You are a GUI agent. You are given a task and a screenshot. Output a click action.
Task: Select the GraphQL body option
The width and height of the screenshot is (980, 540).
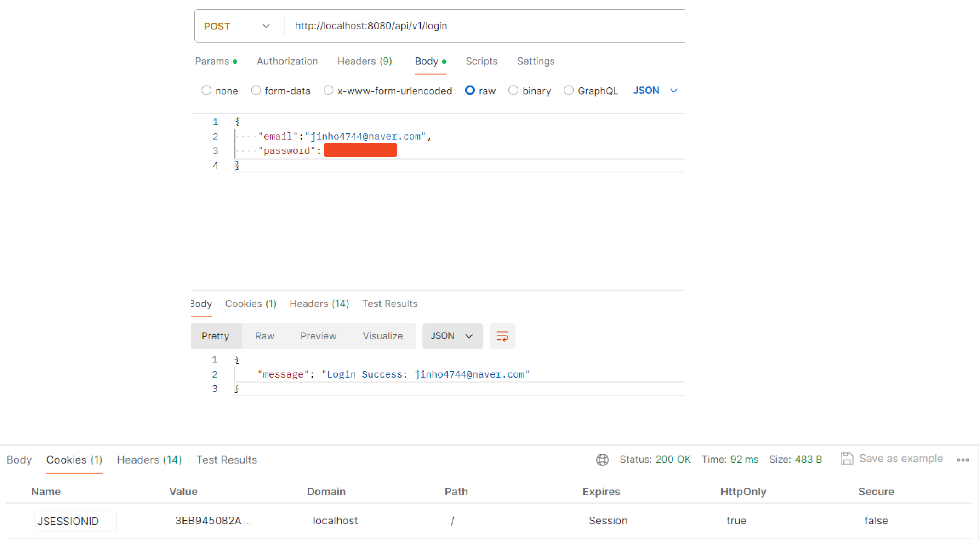click(569, 91)
